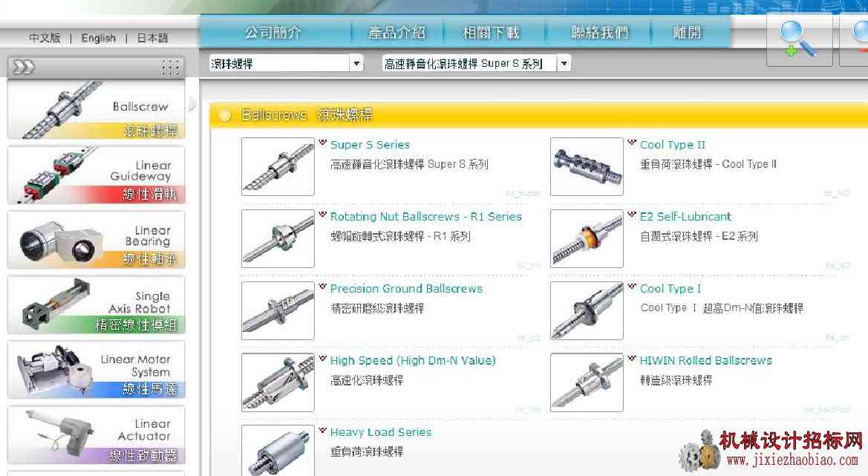Open the Ballscrew 滾珠螺桿 sidebar category
The height and width of the screenshot is (476, 868).
pos(97,110)
